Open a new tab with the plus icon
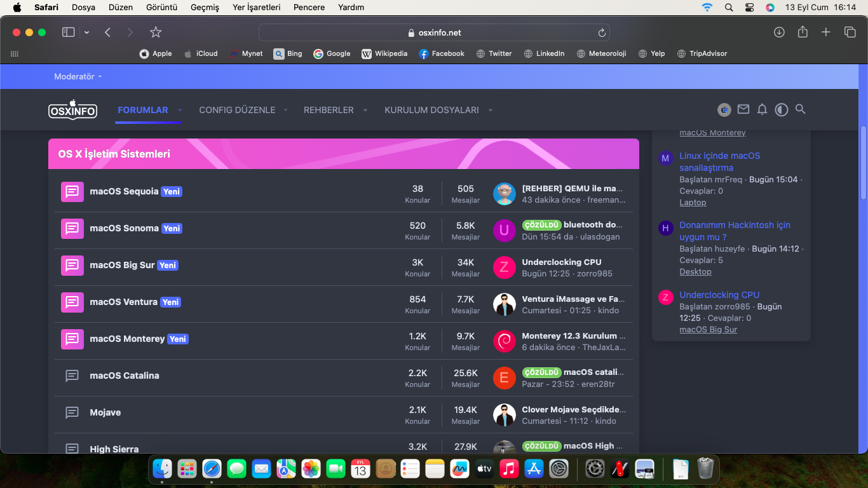Screen dimensions: 868x488 [x=826, y=32]
